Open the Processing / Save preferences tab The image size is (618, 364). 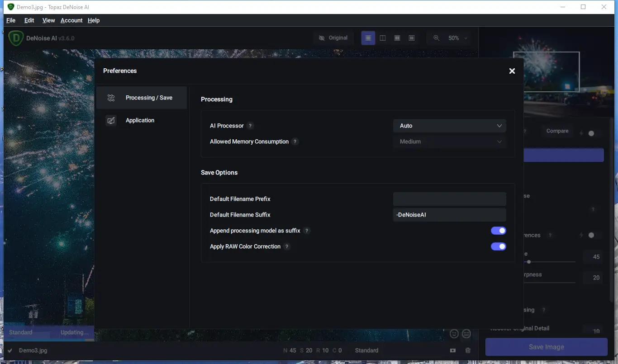click(142, 98)
